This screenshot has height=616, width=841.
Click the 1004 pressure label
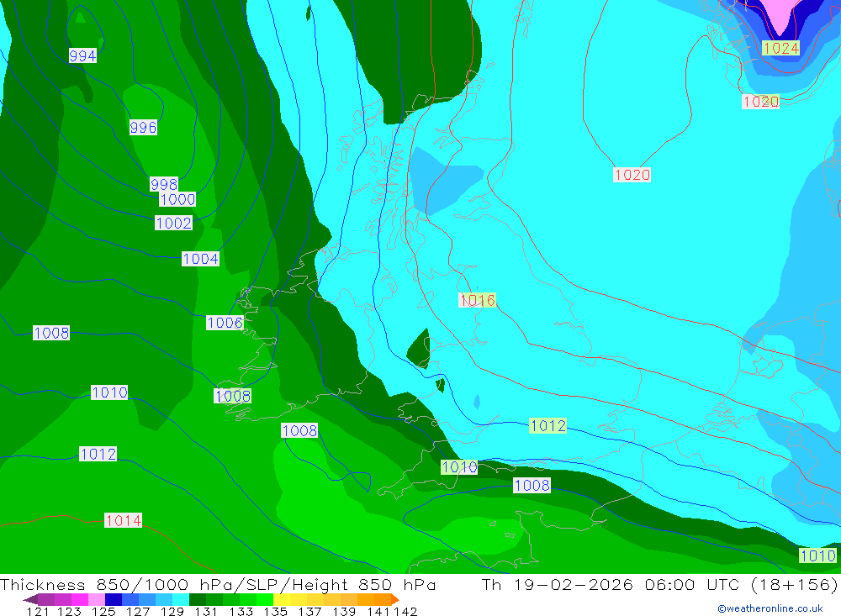[200, 259]
